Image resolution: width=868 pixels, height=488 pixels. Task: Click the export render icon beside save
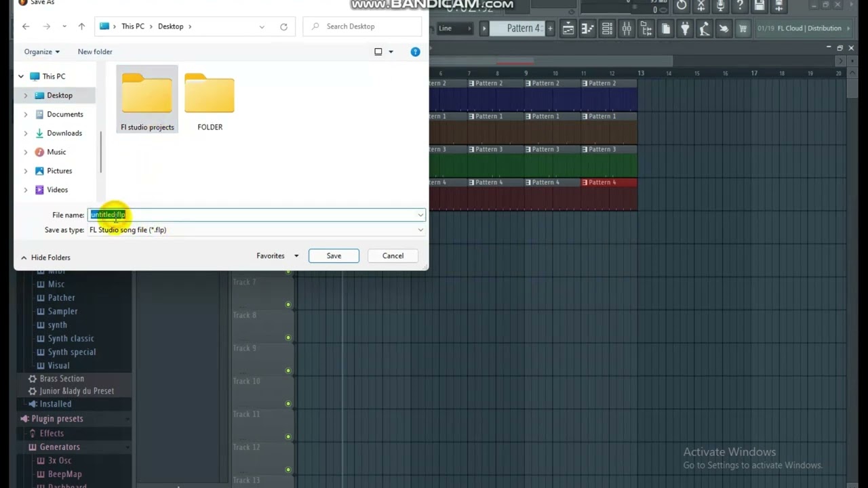pyautogui.click(x=779, y=6)
